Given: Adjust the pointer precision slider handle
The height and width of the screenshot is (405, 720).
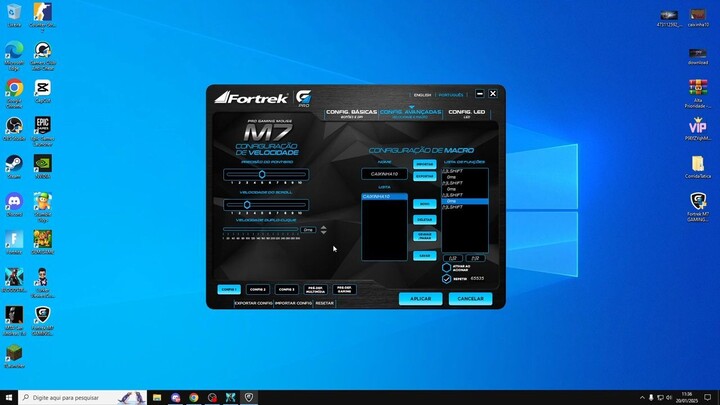Looking at the screenshot, I should [262, 174].
